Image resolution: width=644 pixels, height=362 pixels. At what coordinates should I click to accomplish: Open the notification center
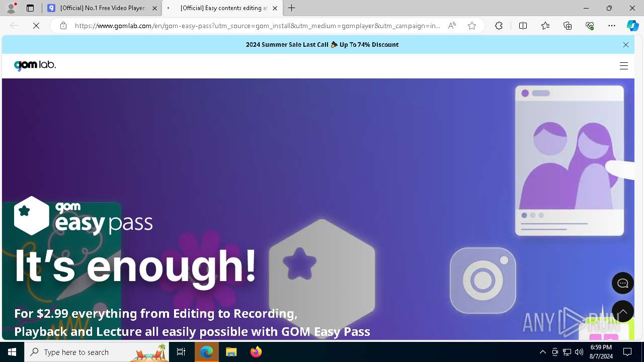(x=627, y=352)
